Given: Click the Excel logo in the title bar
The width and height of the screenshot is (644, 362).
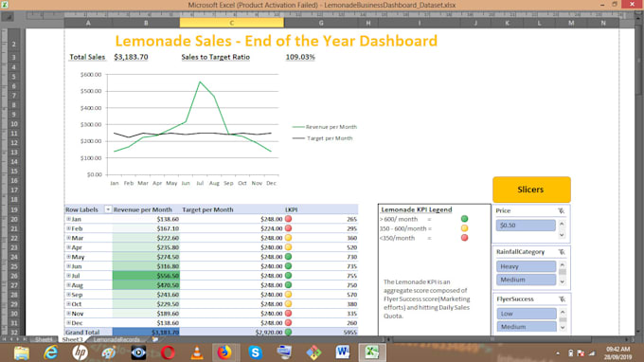Looking at the screenshot, I should click(x=5, y=5).
